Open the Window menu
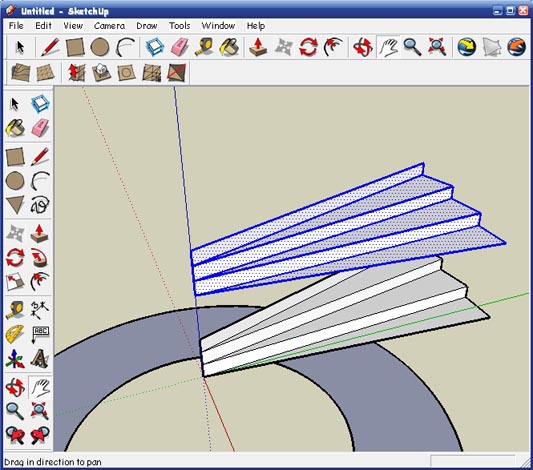The width and height of the screenshot is (533, 470). point(218,26)
